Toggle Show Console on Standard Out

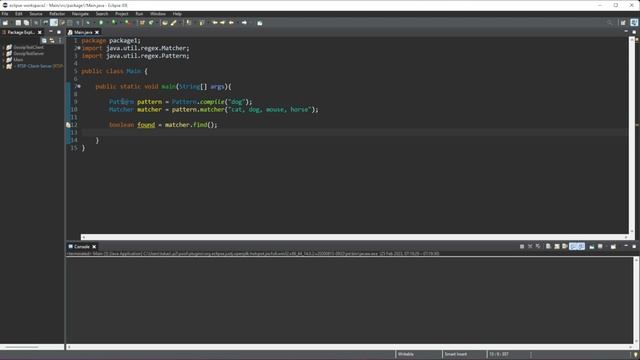pos(573,247)
